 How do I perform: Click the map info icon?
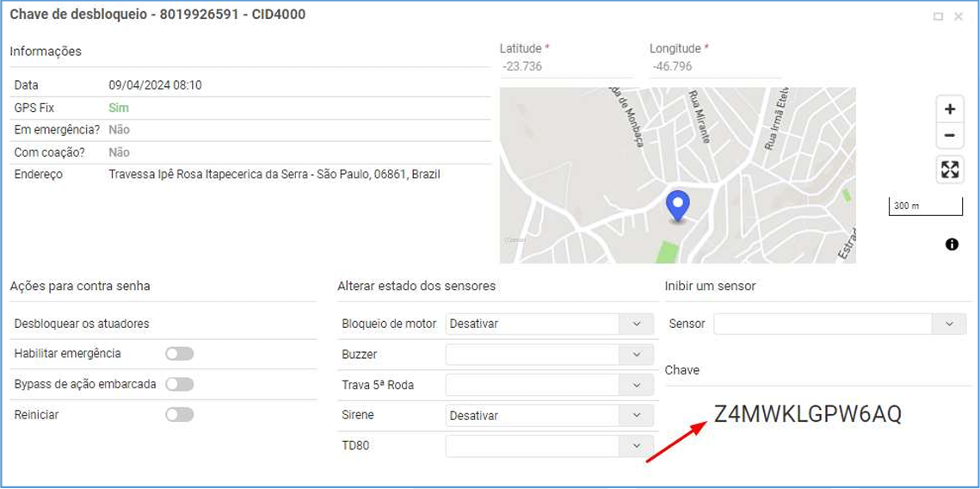[952, 244]
